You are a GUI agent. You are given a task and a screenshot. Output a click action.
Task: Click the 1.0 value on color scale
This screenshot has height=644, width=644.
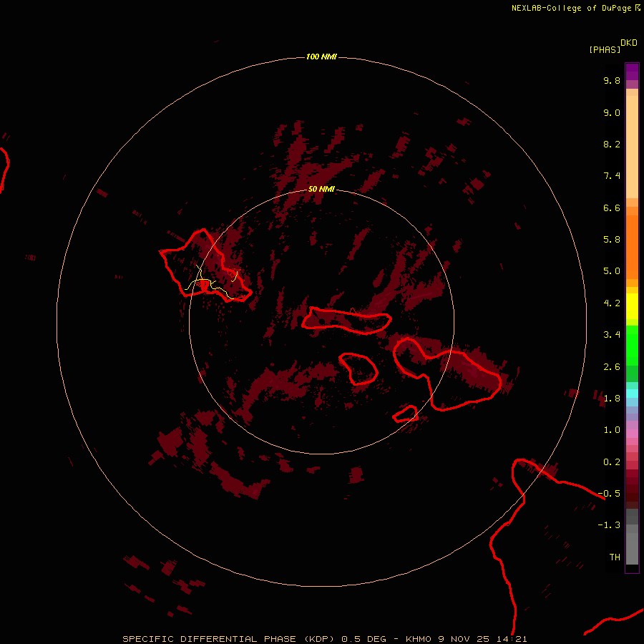pyautogui.click(x=612, y=430)
